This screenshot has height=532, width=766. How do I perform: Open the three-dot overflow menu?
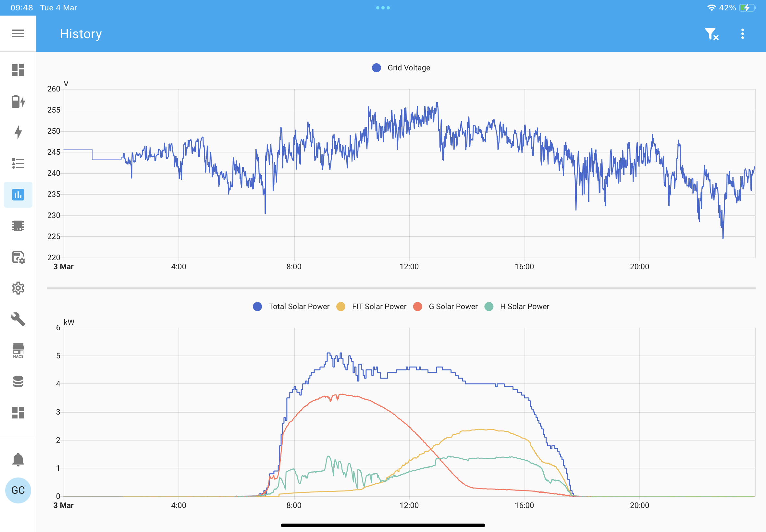click(x=743, y=34)
